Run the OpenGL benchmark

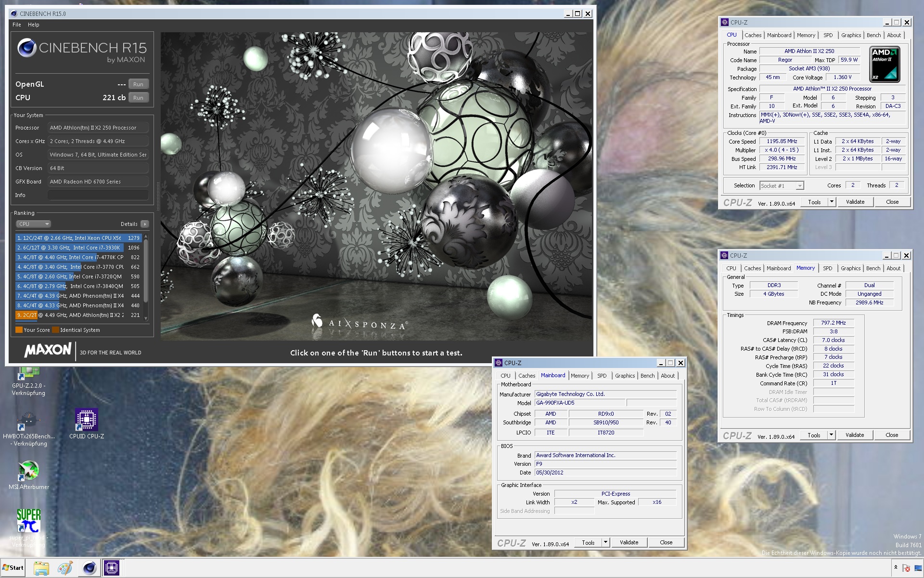(138, 84)
